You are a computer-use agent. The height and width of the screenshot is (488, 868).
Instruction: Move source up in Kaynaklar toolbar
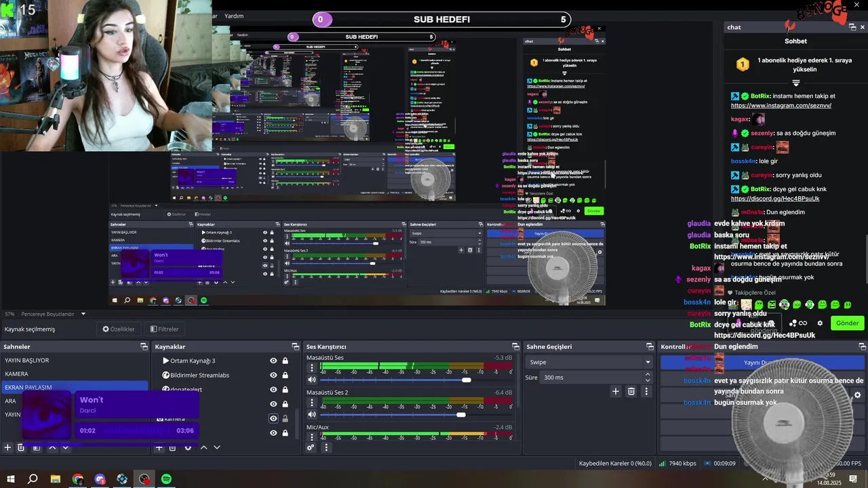click(203, 447)
